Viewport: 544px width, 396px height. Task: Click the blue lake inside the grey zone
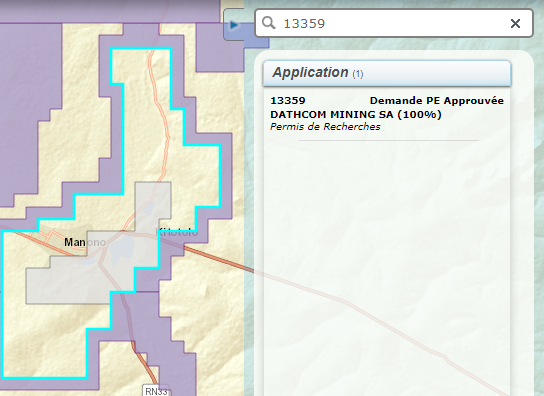(121, 247)
